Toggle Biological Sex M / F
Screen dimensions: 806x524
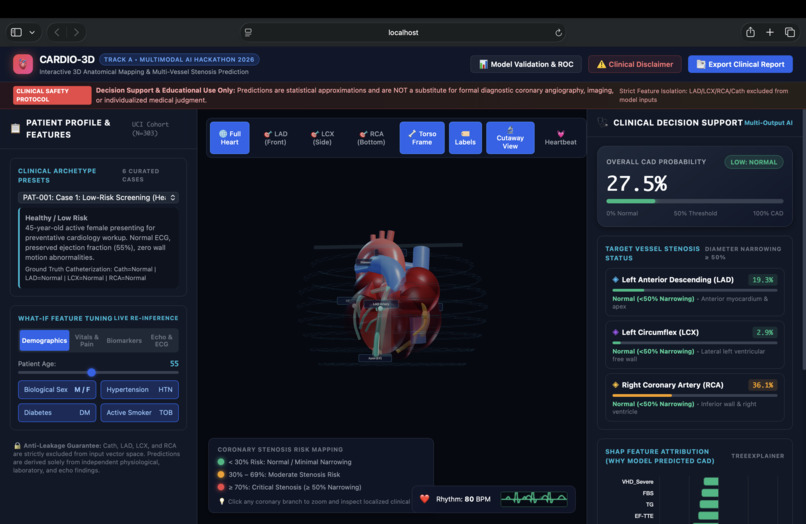click(x=57, y=390)
